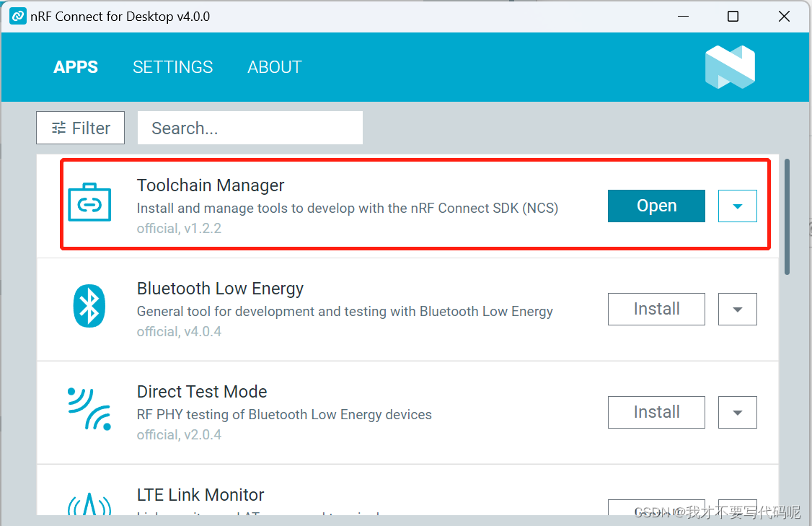Viewport: 812px width, 526px height.
Task: Focus the Search input field
Action: coord(250,128)
